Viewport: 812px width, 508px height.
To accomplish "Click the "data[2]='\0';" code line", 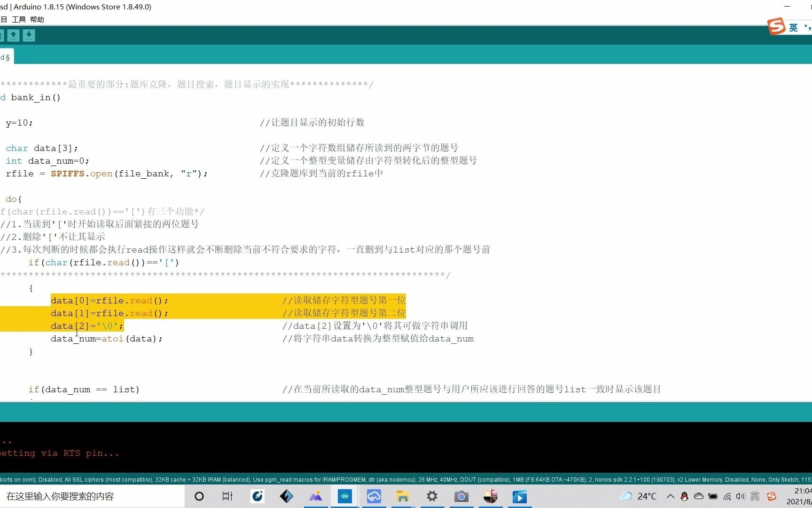I will pos(87,326).
